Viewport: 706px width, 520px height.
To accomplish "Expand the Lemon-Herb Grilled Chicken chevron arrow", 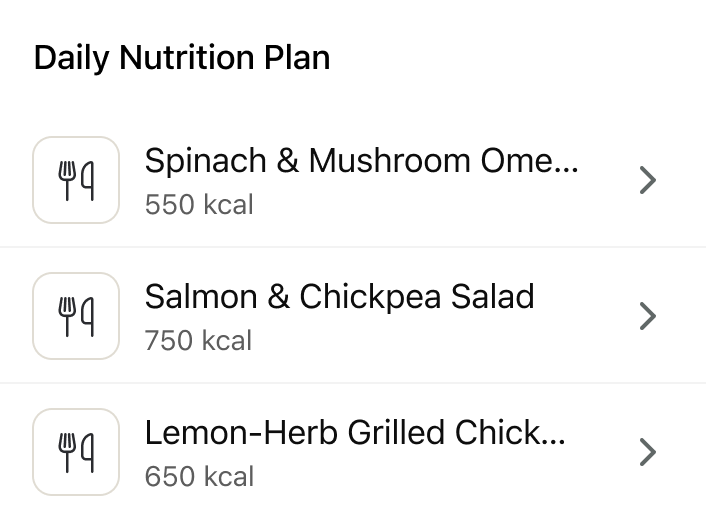I will tap(648, 452).
